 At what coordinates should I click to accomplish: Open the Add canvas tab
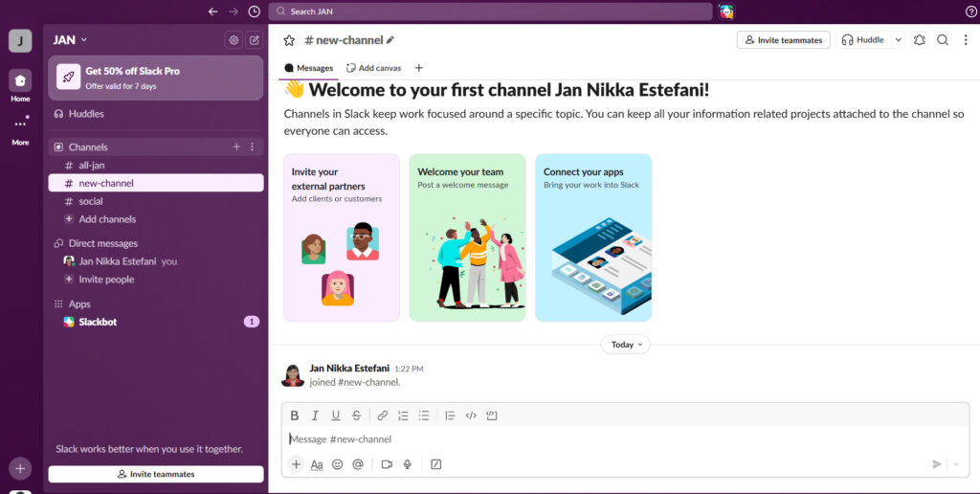click(374, 68)
